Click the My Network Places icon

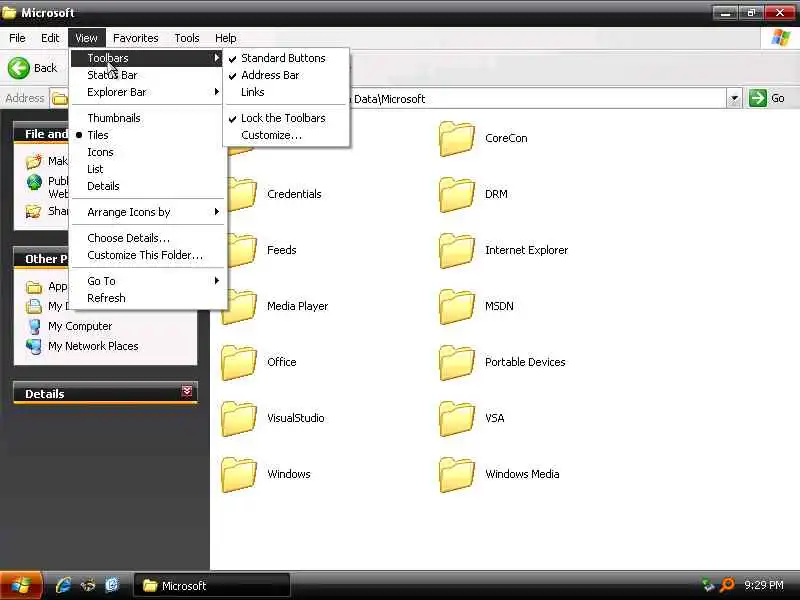click(34, 346)
